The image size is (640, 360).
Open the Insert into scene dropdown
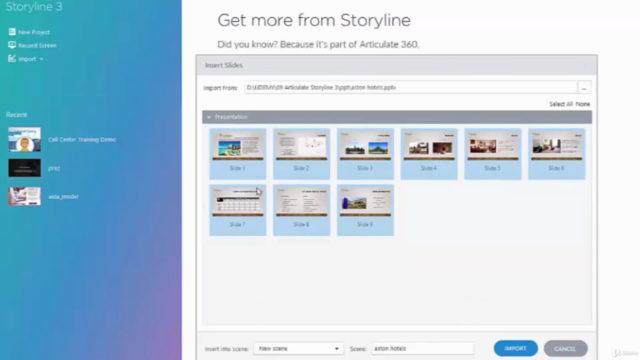[x=298, y=349]
